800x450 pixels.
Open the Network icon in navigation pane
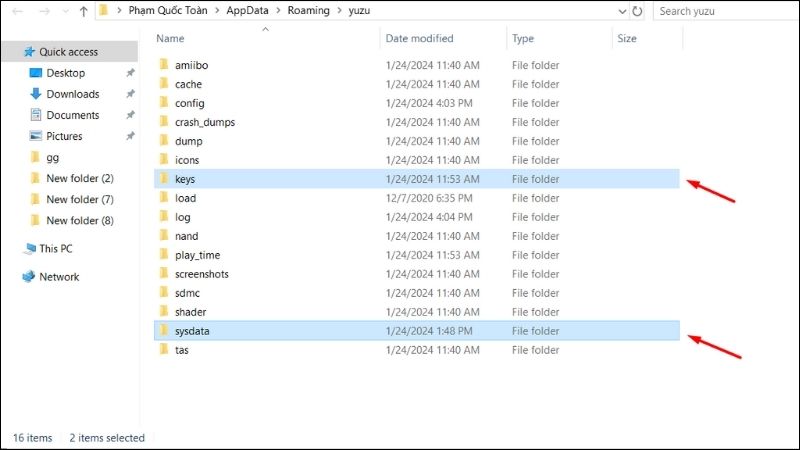point(29,277)
